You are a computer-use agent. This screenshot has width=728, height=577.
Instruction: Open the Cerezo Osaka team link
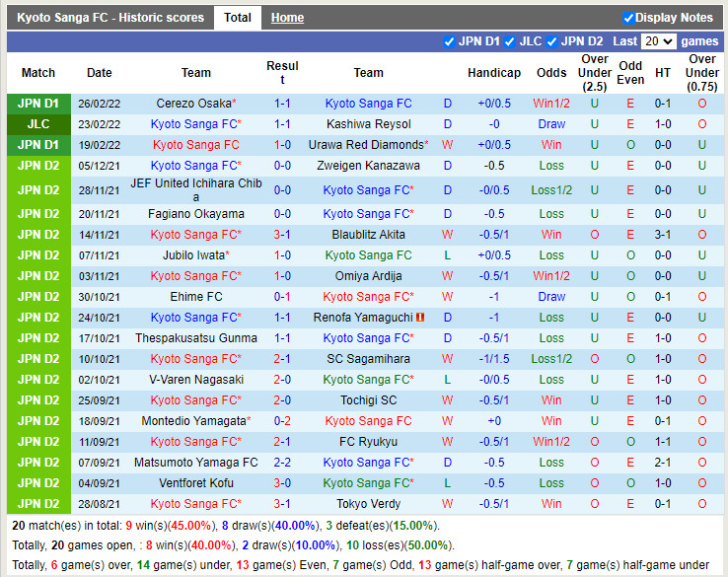(193, 104)
